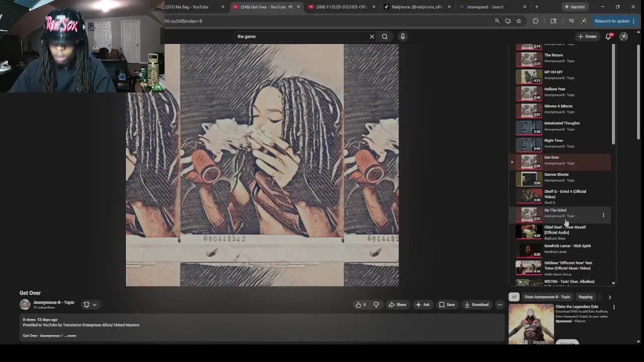The height and width of the screenshot is (362, 644).
Task: Play MY OH MY from the playlist
Action: pos(561,75)
